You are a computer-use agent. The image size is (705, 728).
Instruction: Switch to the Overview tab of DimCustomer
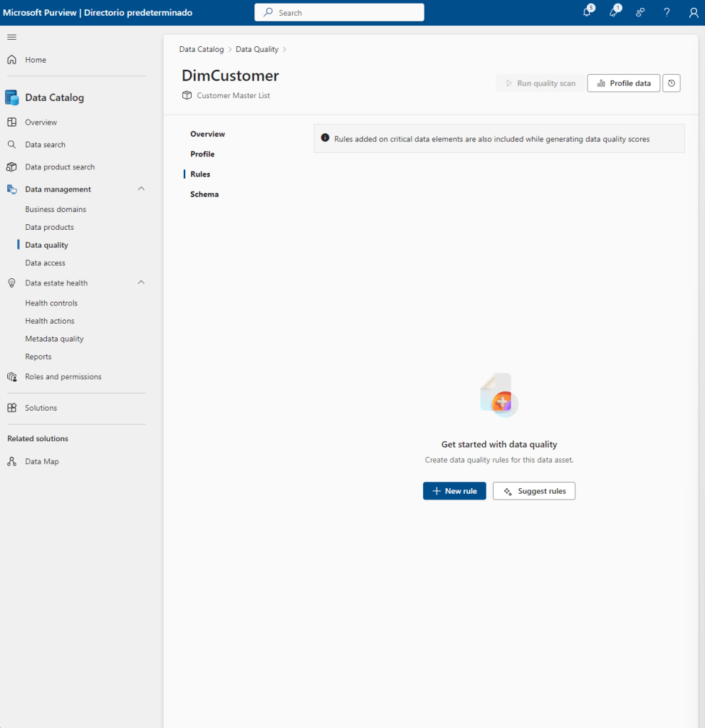(x=207, y=134)
